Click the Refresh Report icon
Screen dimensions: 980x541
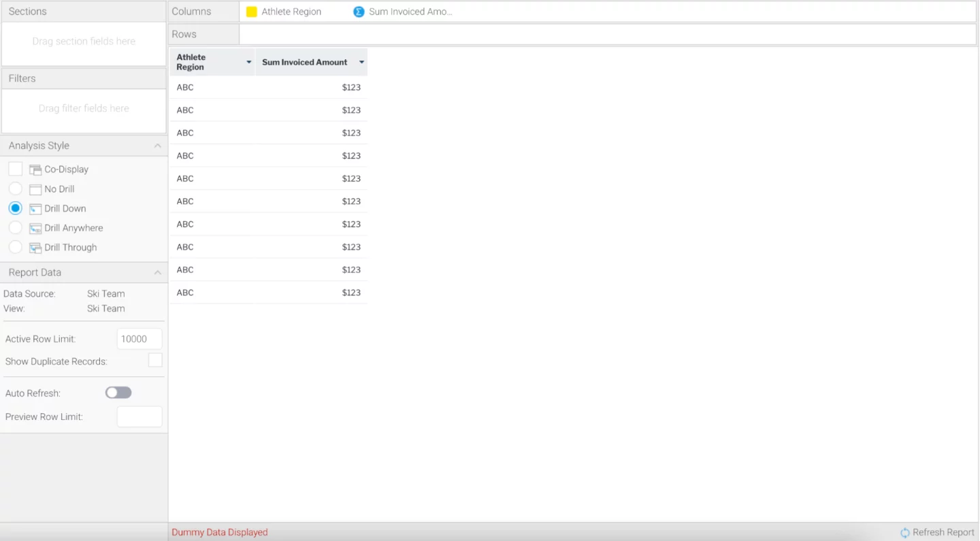pyautogui.click(x=904, y=533)
